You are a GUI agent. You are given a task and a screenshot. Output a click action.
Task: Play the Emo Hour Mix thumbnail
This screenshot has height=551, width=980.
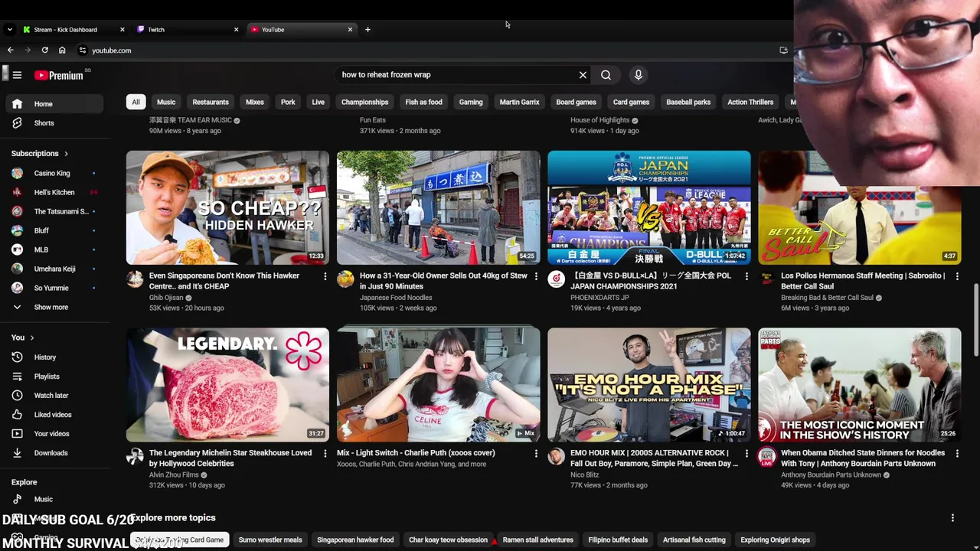649,385
